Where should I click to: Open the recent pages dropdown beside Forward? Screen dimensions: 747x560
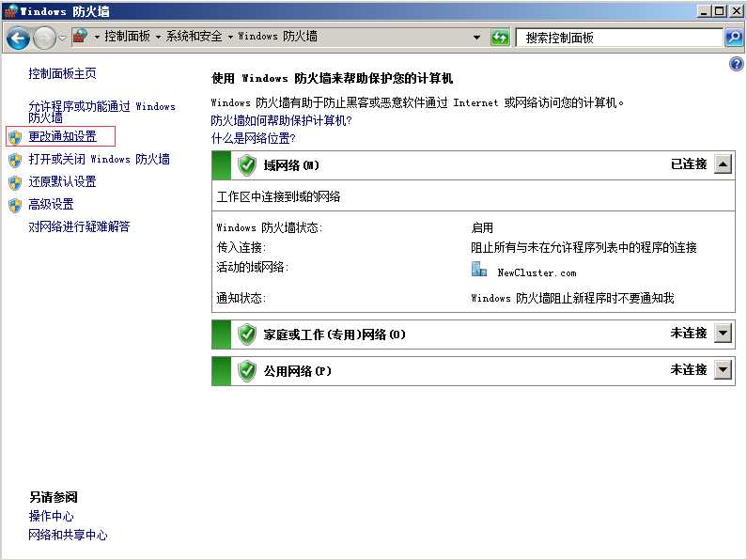tap(62, 38)
